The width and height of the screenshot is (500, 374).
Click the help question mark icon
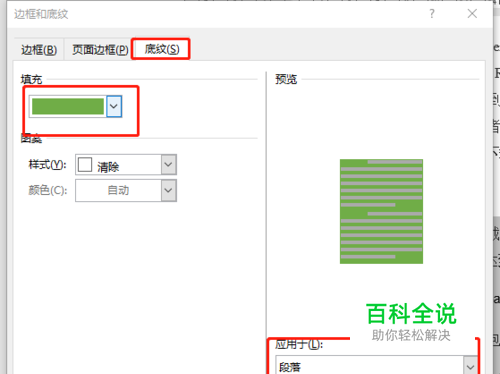[x=432, y=14]
